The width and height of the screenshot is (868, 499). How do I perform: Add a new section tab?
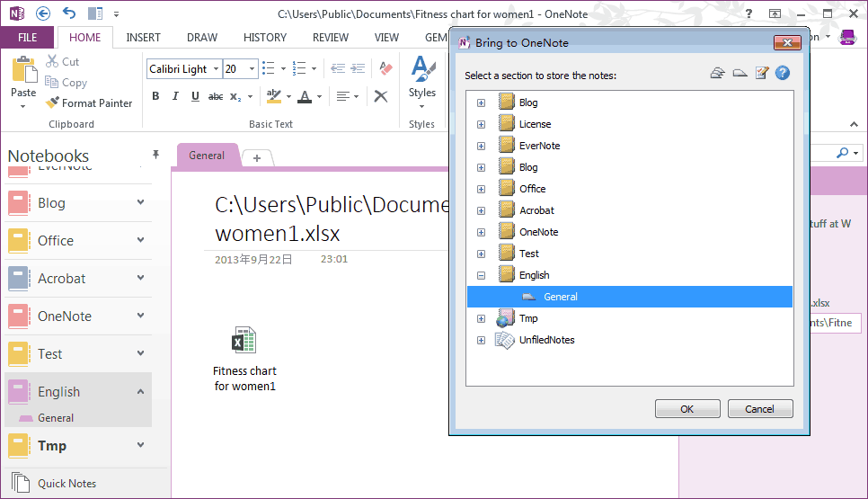257,158
